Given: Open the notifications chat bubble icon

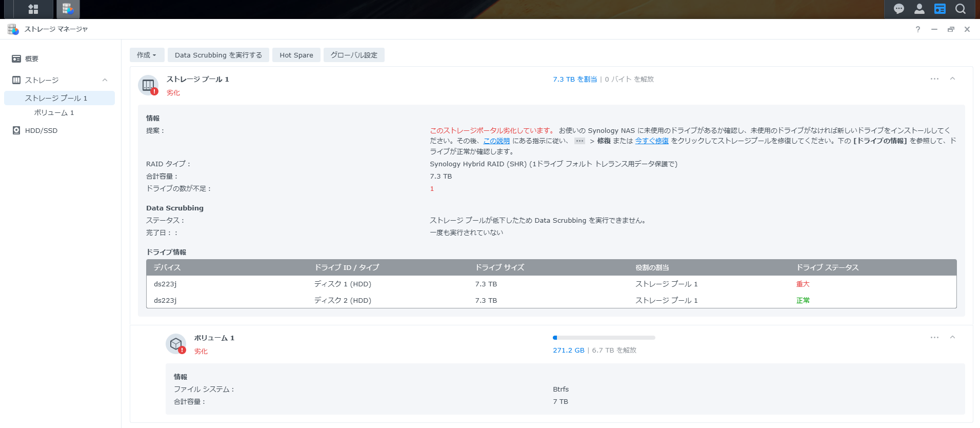Looking at the screenshot, I should [899, 9].
